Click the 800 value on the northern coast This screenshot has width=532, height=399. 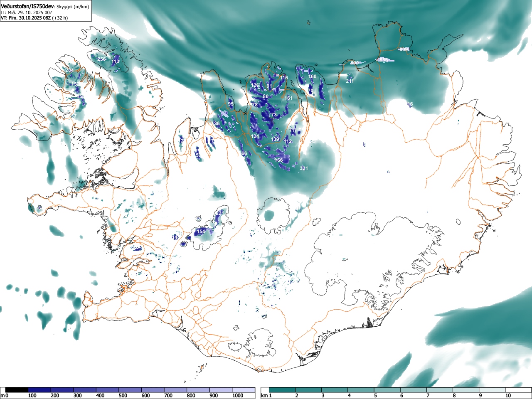(x=354, y=63)
